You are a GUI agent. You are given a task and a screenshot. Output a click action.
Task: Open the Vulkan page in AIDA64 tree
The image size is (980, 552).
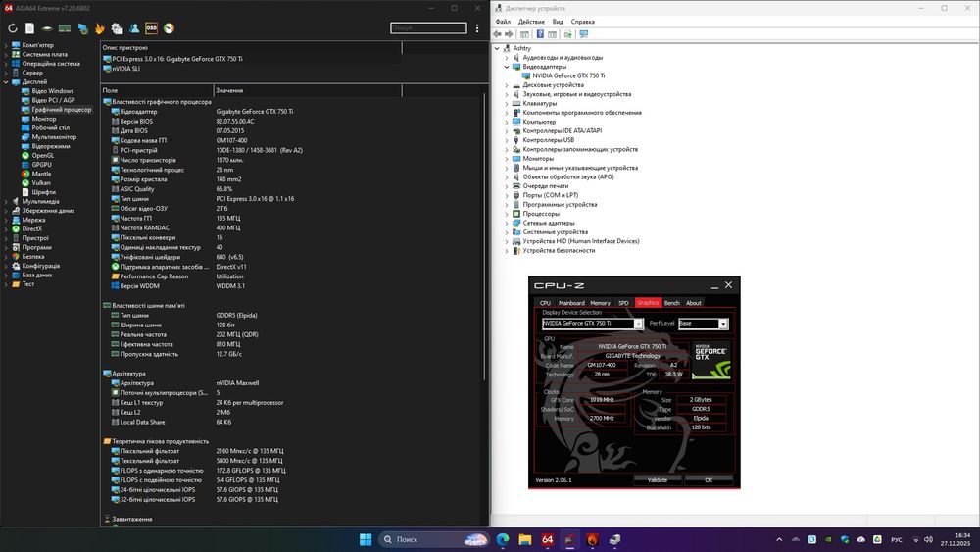40,183
